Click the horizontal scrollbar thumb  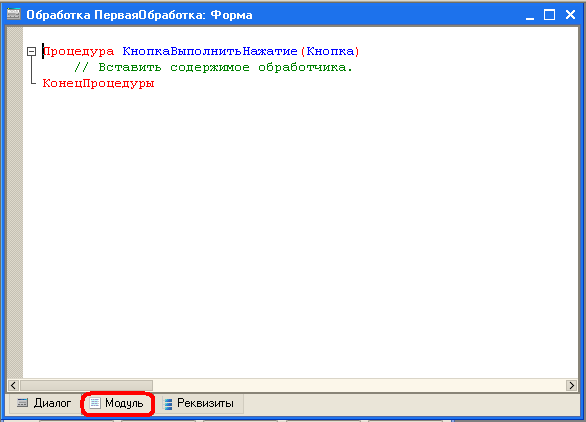86,385
